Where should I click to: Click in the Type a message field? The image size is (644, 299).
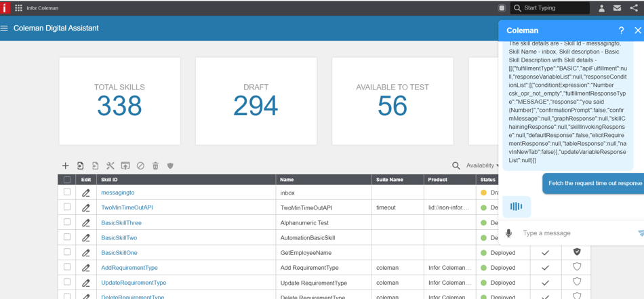coord(576,233)
